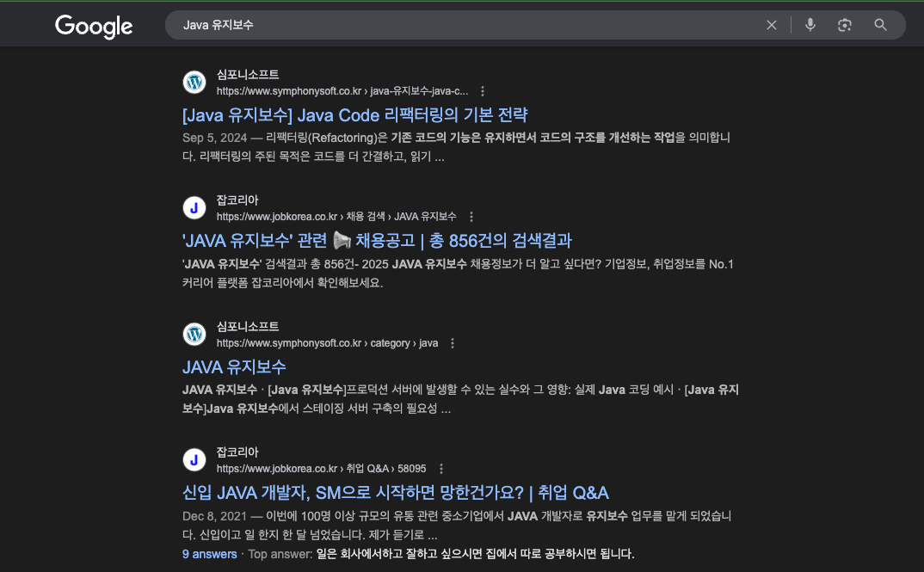Click the WordPress favicon of the category › java result
Viewport: 924px width, 572px height.
click(x=194, y=335)
